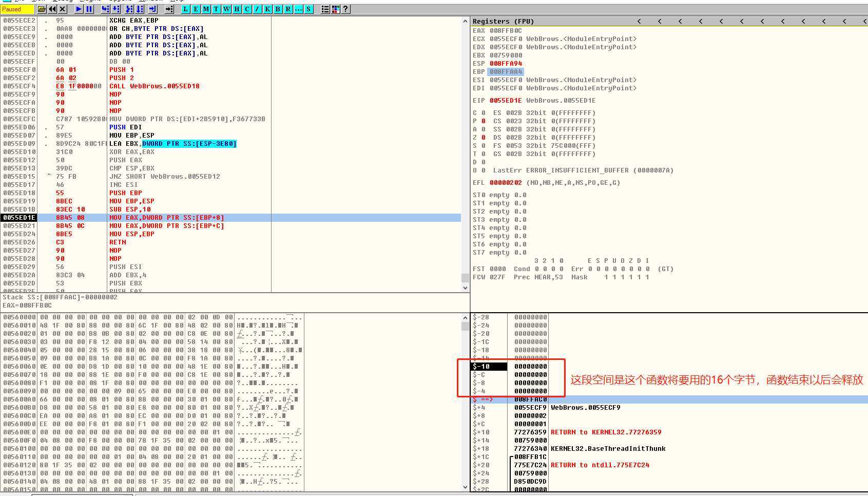The image size is (868, 496).
Task: Open Executable modules with E button
Action: (x=196, y=9)
